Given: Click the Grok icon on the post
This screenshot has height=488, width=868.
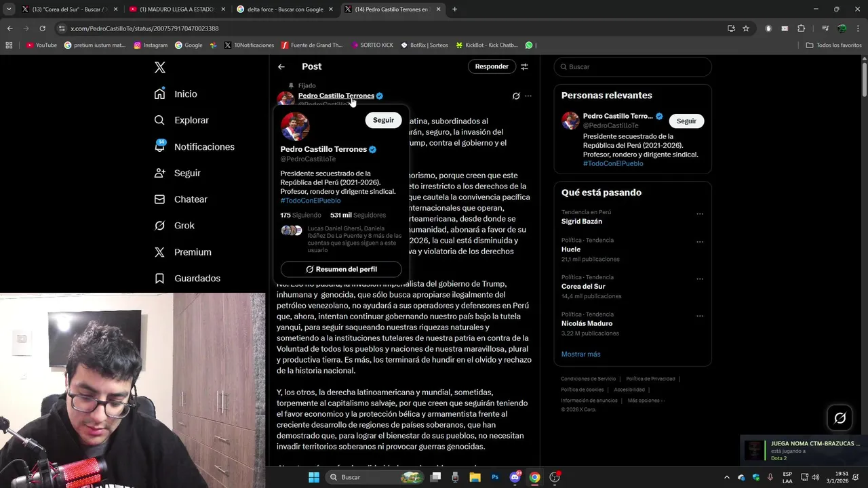Looking at the screenshot, I should (516, 96).
